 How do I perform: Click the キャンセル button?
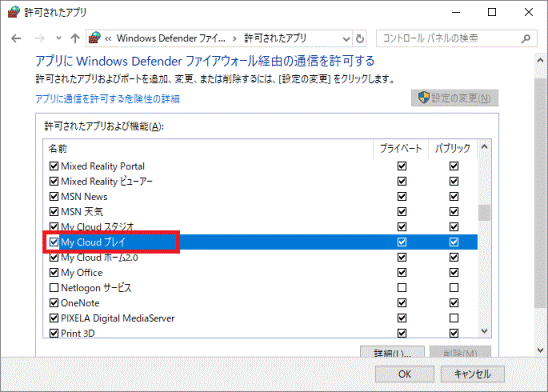click(x=472, y=374)
